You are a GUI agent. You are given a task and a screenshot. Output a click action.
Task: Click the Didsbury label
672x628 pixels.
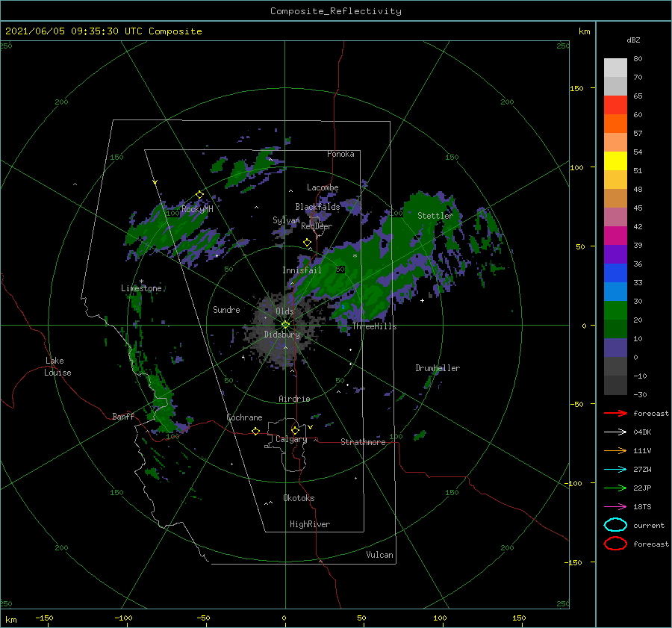[x=282, y=335]
